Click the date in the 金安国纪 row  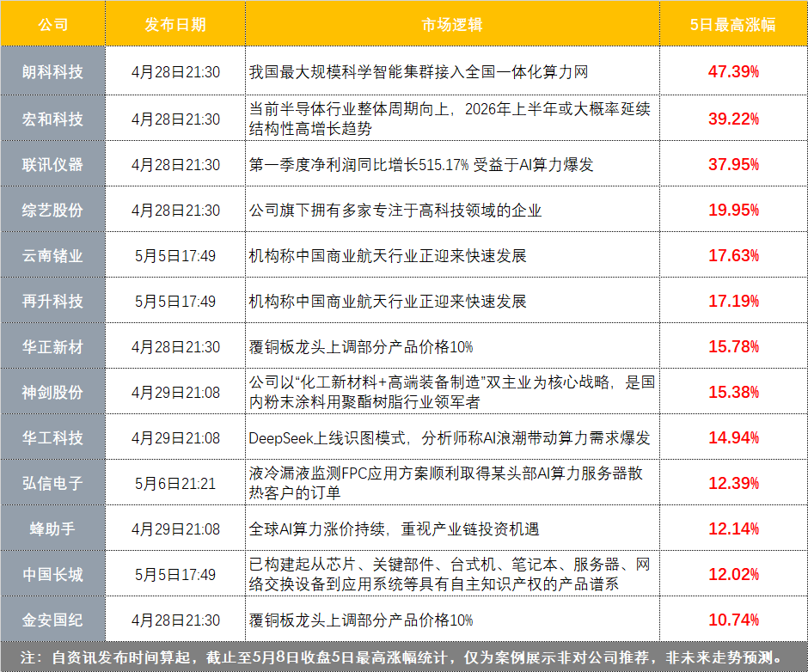[x=175, y=620]
